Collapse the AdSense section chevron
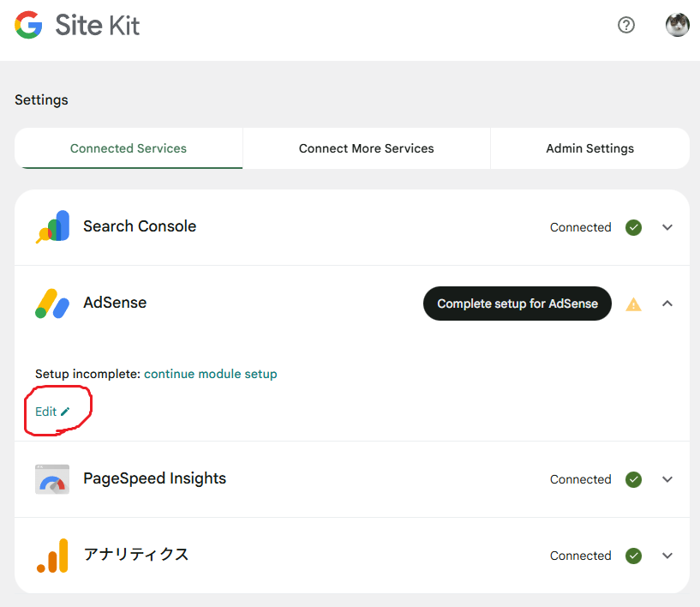700x607 pixels. click(x=668, y=303)
